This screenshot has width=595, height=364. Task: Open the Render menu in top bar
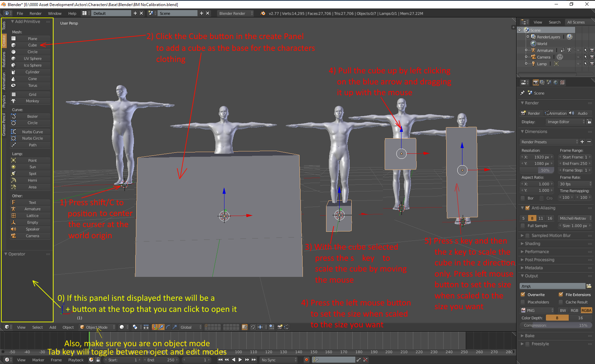pyautogui.click(x=35, y=13)
